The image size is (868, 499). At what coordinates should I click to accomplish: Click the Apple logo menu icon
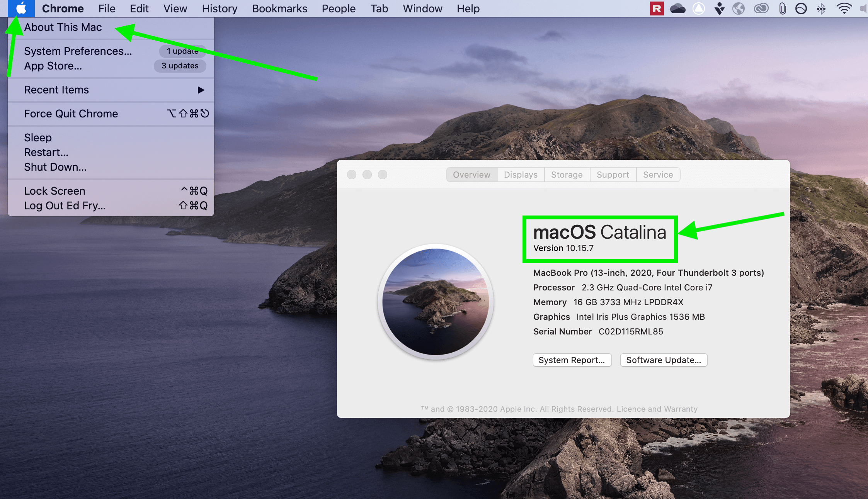21,8
